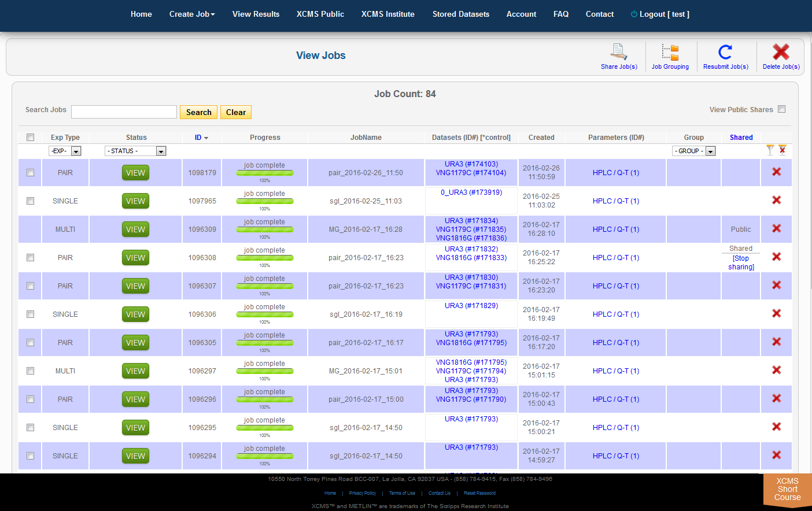812x511 pixels.
Task: Delete job 1096295 with red X
Action: coord(777,427)
